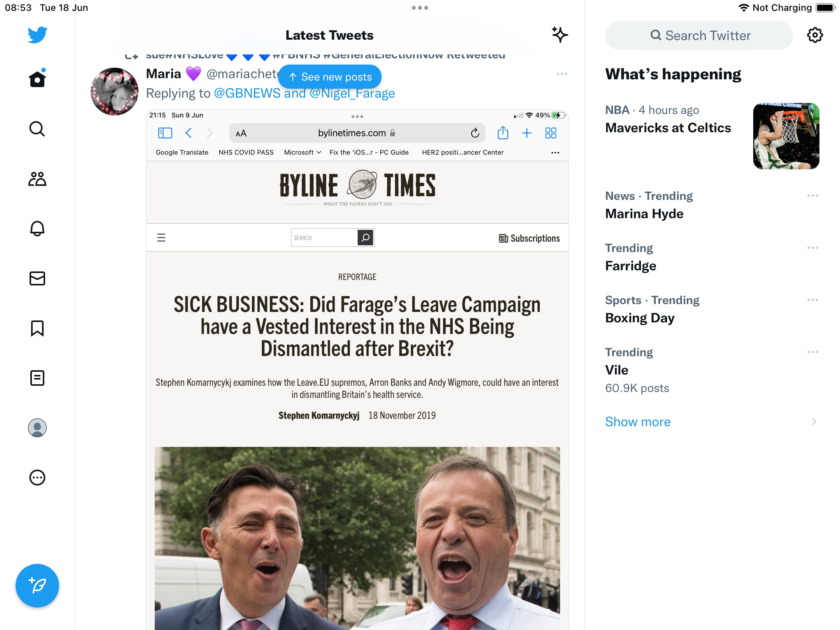
Task: Tap the retweet icon above Maria's tweet
Action: coord(131,56)
